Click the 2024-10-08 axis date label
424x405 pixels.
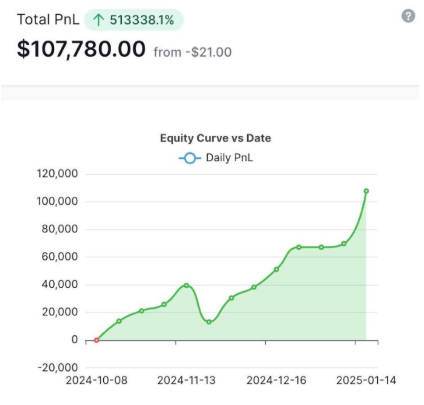click(x=97, y=380)
